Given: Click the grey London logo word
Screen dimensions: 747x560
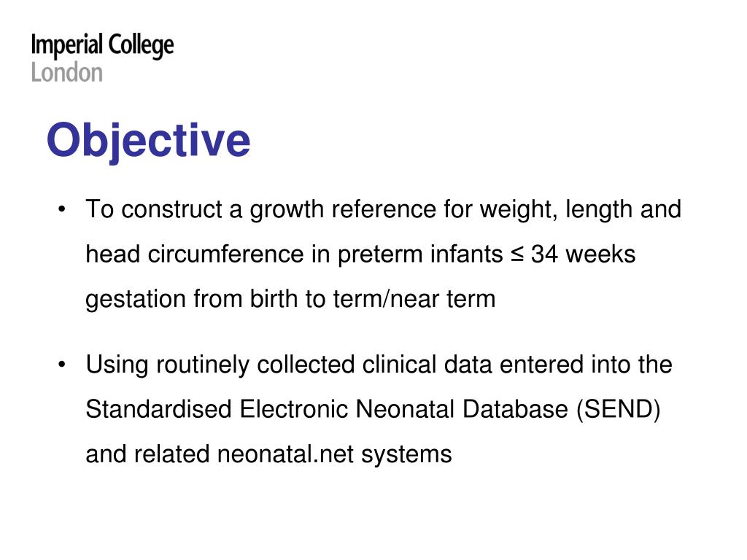Looking at the screenshot, I should 66,74.
